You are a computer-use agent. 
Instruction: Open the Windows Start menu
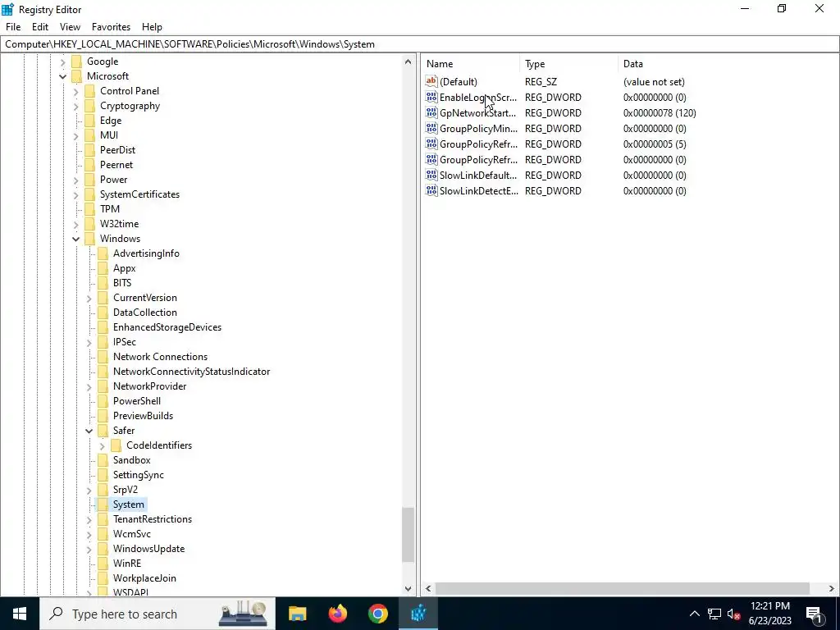pos(20,614)
